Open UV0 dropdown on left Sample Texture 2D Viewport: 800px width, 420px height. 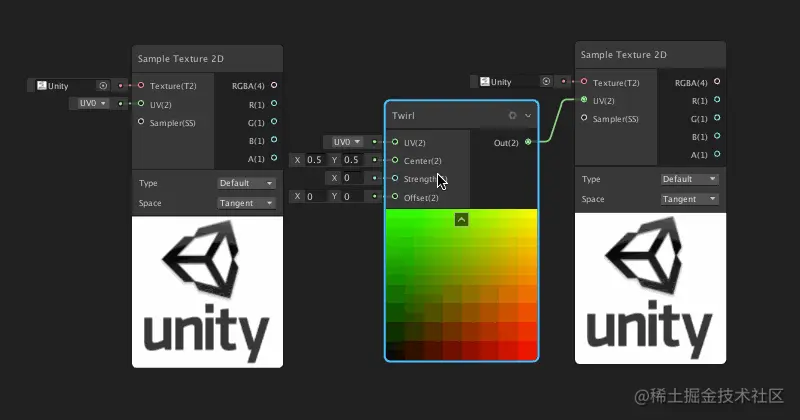tap(92, 104)
